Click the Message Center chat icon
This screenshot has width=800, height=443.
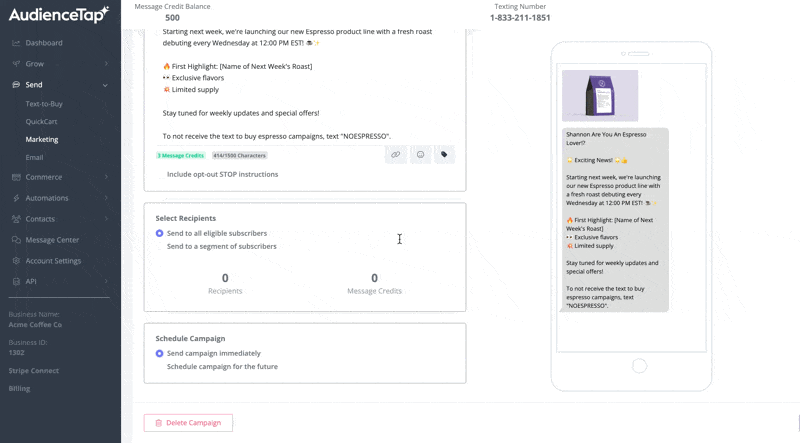coord(16,240)
